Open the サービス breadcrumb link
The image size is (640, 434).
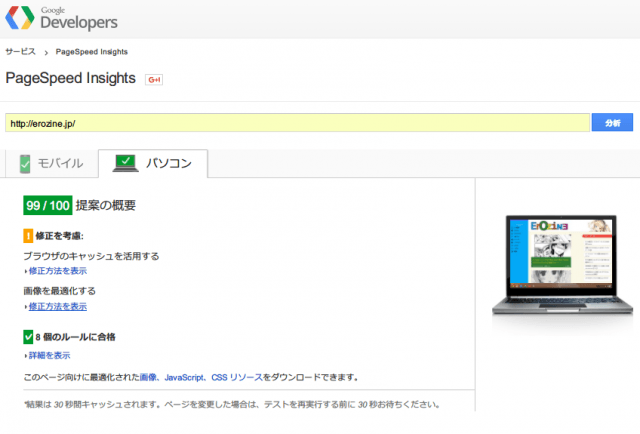coord(20,52)
